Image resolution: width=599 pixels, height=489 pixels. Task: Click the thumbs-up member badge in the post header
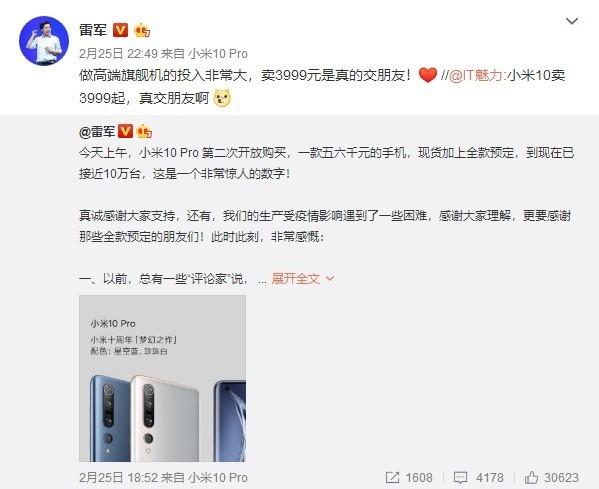[142, 30]
